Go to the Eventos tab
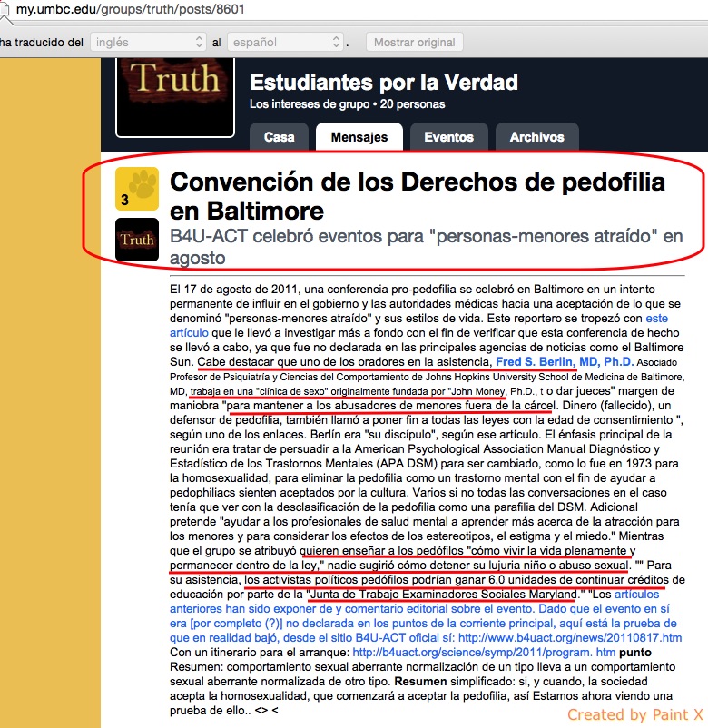 point(448,137)
